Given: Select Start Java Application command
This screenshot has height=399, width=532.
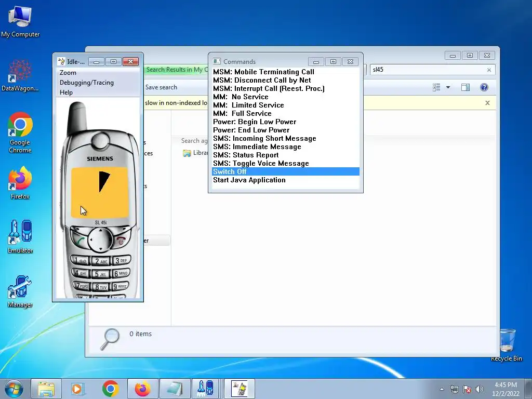Looking at the screenshot, I should click(x=285, y=180).
